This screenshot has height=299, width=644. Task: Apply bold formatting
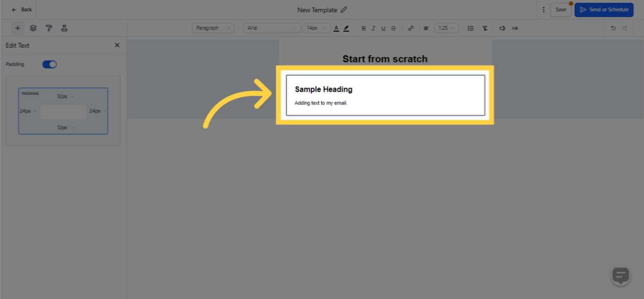tap(363, 28)
